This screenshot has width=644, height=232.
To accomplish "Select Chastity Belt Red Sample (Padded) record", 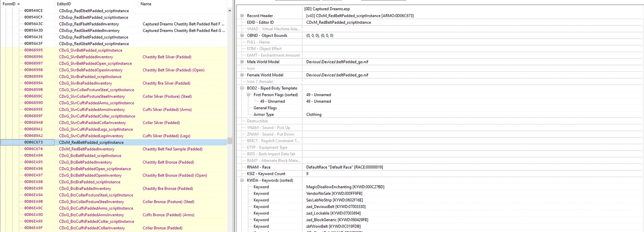I will 114,149.
